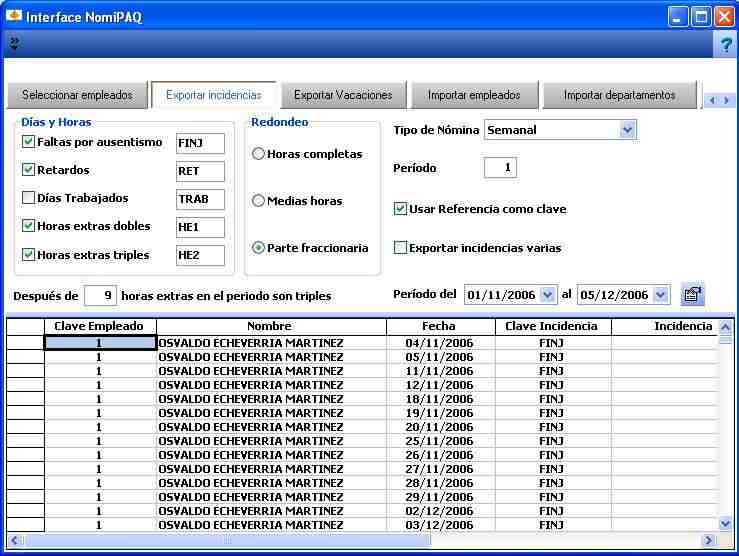Click the Clave Empleado column header
This screenshot has height=556, width=739.
100,326
